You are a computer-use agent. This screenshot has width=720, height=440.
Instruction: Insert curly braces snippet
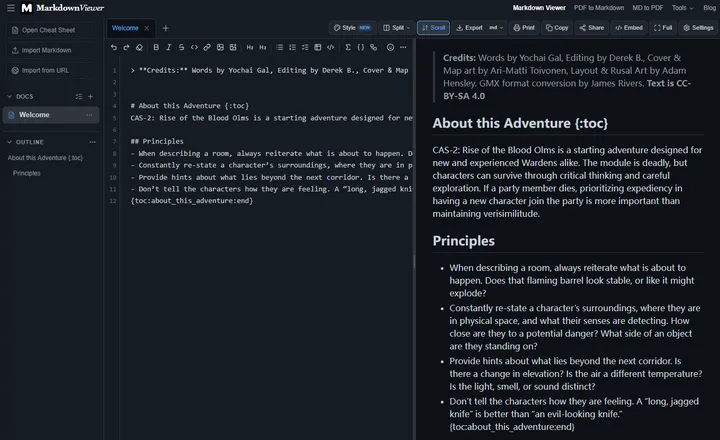coord(360,47)
